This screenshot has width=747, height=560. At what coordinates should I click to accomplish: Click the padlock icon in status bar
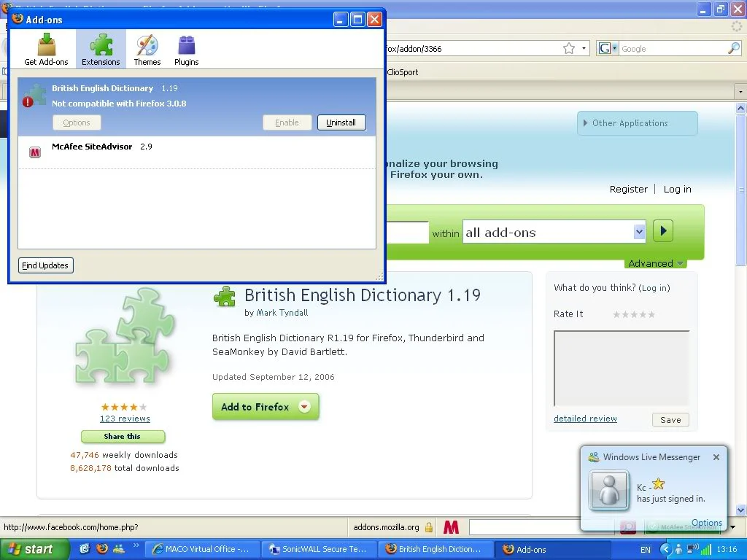(x=429, y=527)
